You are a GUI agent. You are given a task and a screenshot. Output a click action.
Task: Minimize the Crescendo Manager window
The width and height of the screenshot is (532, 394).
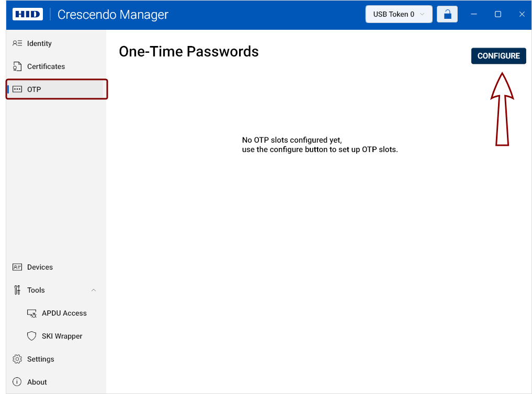point(474,14)
